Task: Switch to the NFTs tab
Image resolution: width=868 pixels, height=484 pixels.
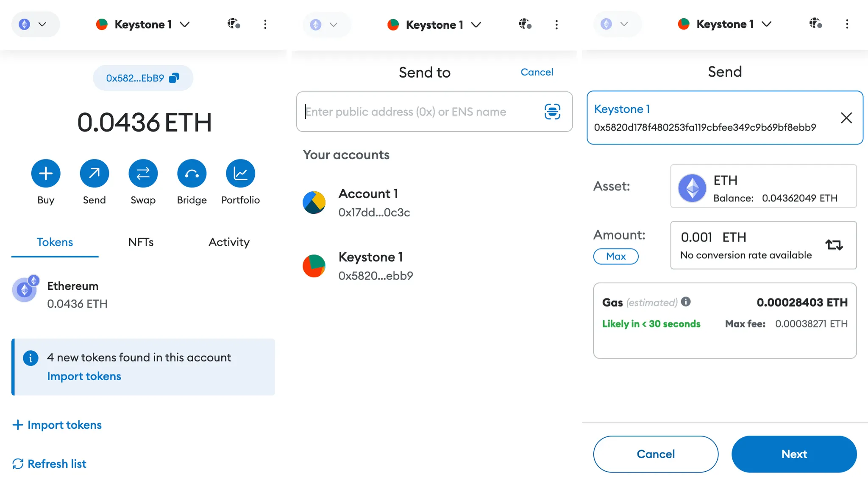Action: pyautogui.click(x=141, y=242)
